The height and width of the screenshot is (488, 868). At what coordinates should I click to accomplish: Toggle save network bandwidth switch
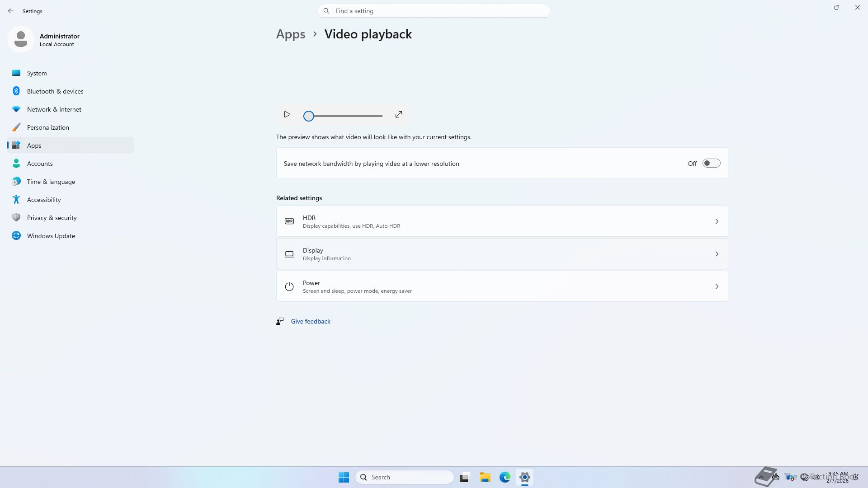[x=711, y=164]
